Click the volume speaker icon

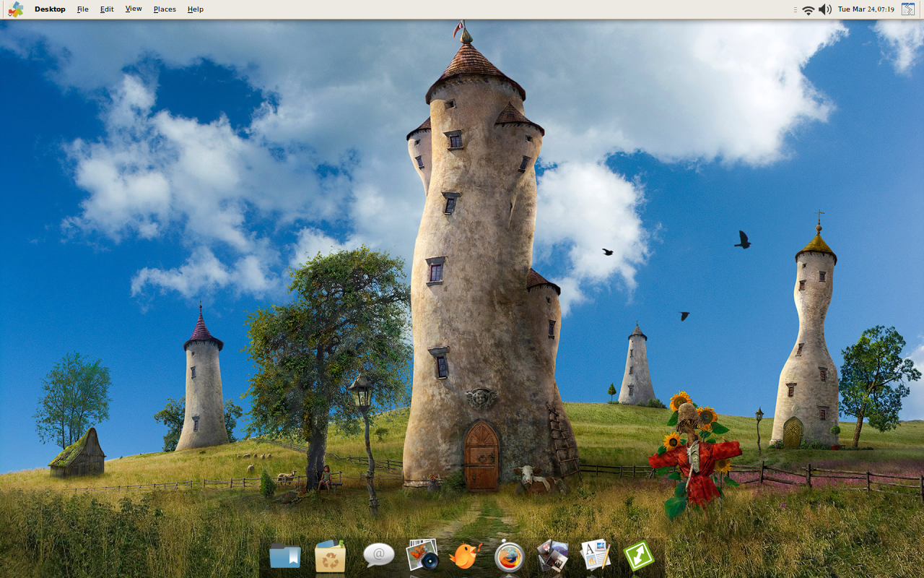(825, 9)
